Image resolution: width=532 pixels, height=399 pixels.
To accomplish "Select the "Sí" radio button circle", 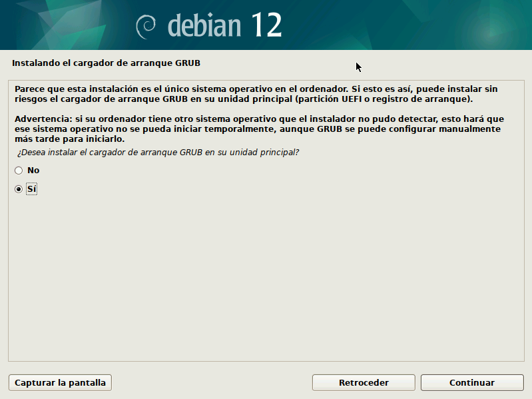I will coord(19,190).
